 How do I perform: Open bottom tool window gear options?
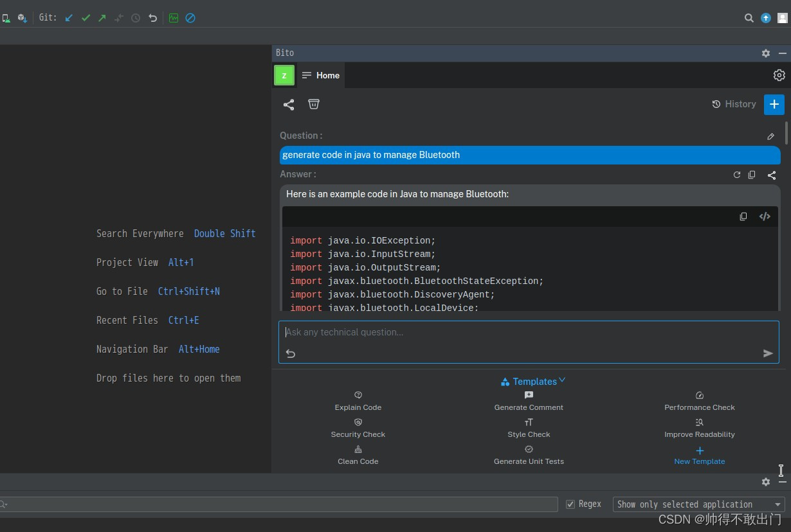click(x=766, y=482)
